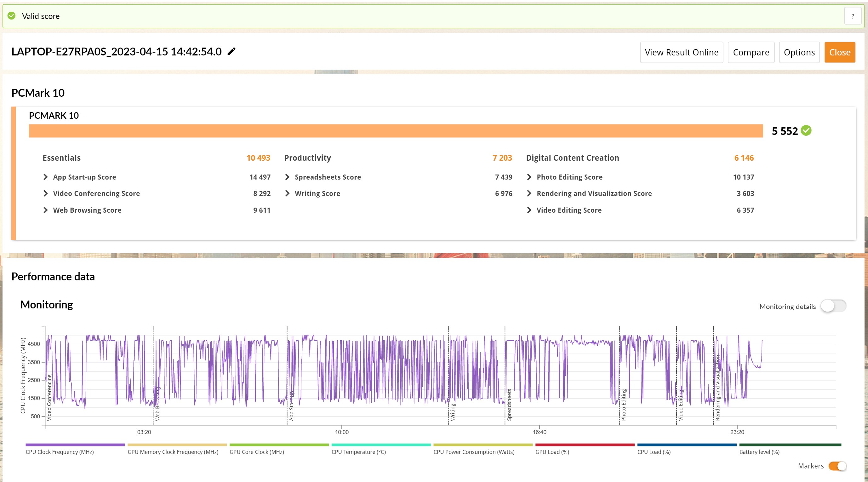Viewport: 868px width, 482px height.
Task: Expand the Photo Editing Score chevron
Action: click(x=529, y=177)
